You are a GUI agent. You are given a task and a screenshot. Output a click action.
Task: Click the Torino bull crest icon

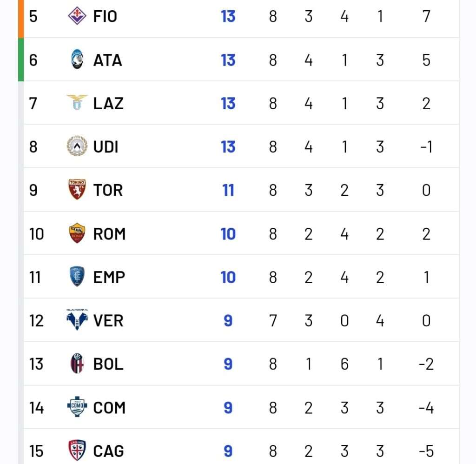[x=77, y=190]
